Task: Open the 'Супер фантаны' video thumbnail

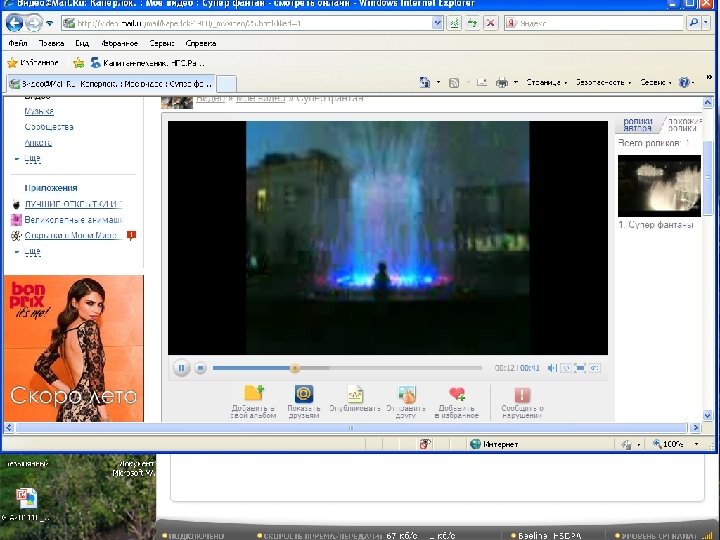Action: 659,186
